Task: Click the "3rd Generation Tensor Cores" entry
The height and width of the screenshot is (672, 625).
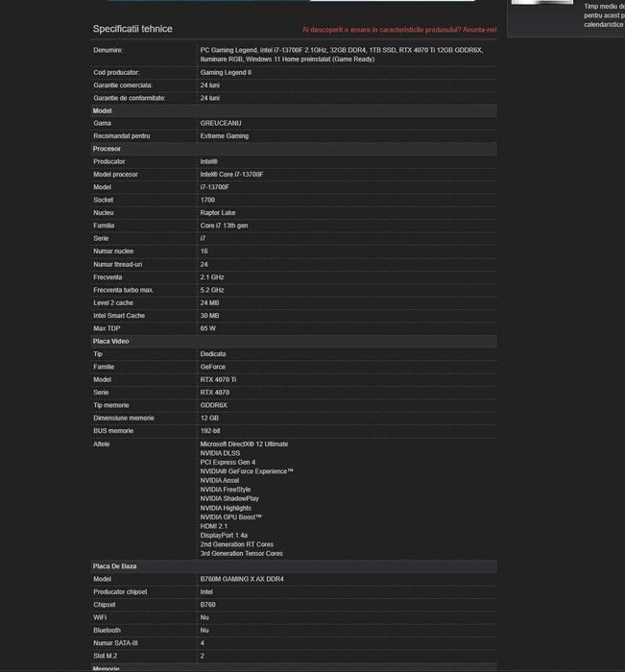Action: point(241,554)
